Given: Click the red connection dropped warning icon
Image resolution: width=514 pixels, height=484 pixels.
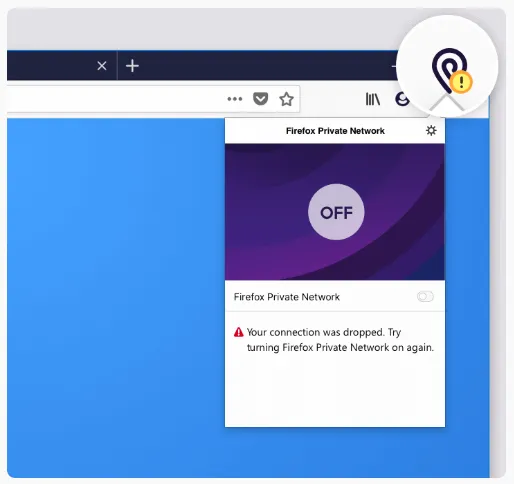Looking at the screenshot, I should pyautogui.click(x=239, y=332).
